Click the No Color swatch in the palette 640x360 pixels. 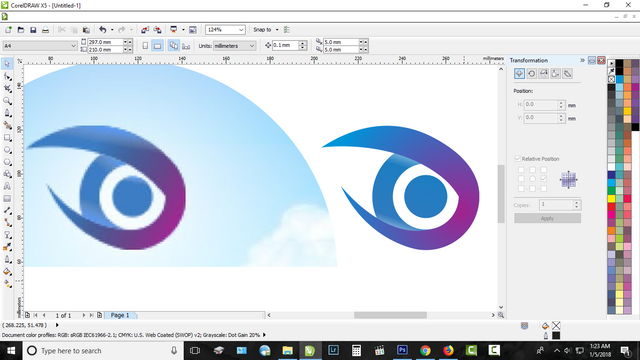611,79
